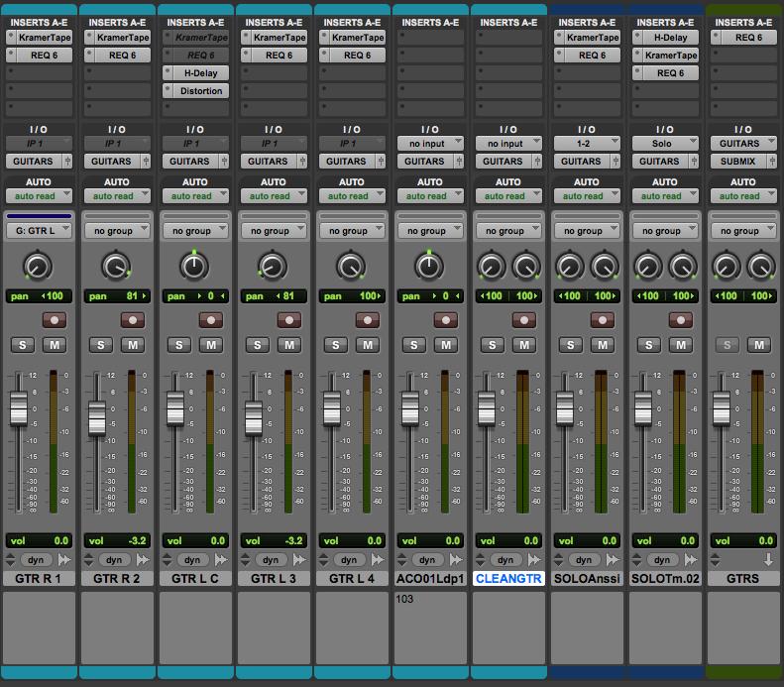Bypass Distortion insert on GTR L C
Image resolution: width=784 pixels, height=687 pixels.
click(168, 90)
